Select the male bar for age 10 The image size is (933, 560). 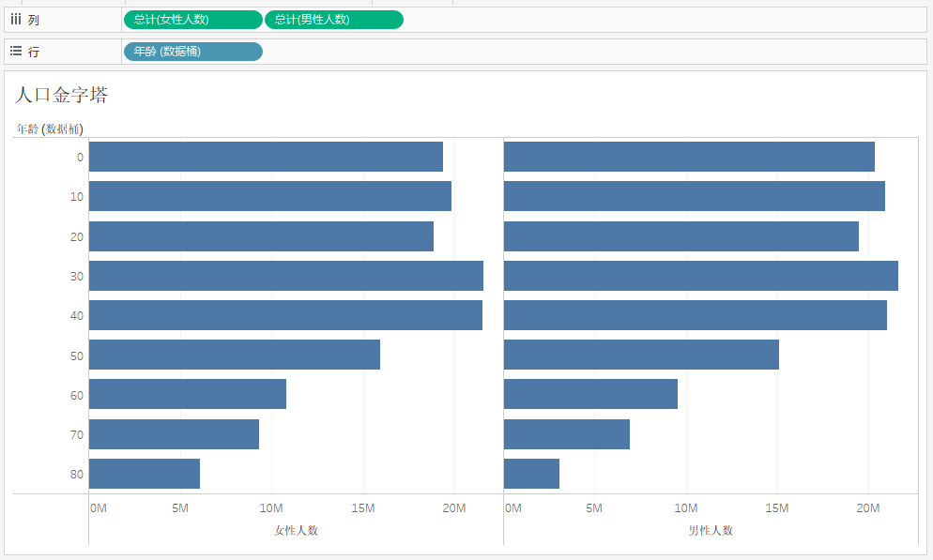point(695,196)
